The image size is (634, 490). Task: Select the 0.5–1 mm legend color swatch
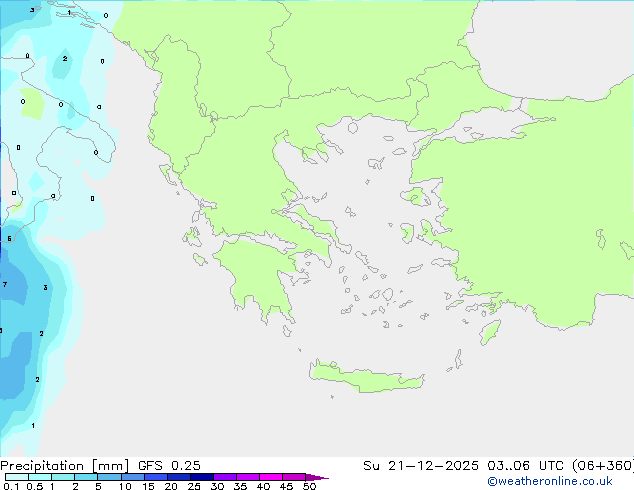[x=40, y=477]
